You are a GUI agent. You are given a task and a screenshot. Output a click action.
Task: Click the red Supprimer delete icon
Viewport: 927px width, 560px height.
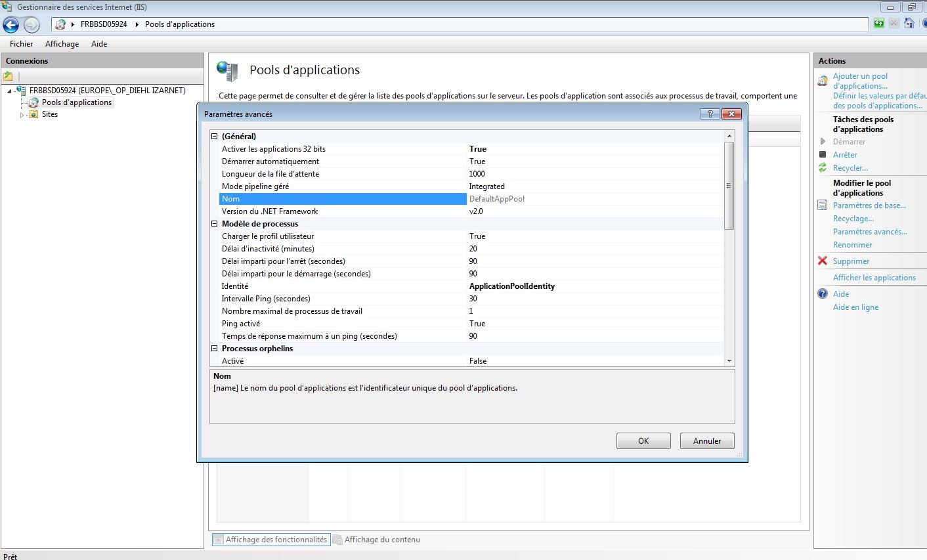pyautogui.click(x=823, y=261)
